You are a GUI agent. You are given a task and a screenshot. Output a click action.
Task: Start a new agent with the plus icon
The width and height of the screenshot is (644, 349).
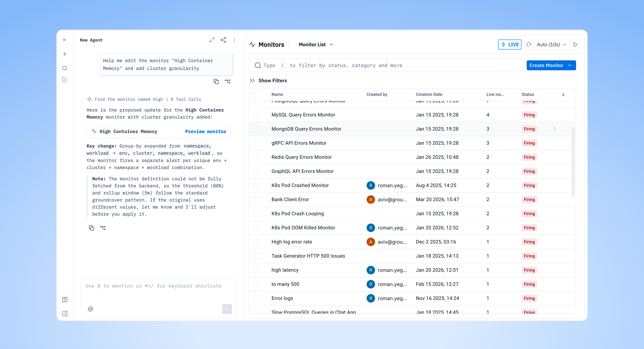(65, 54)
